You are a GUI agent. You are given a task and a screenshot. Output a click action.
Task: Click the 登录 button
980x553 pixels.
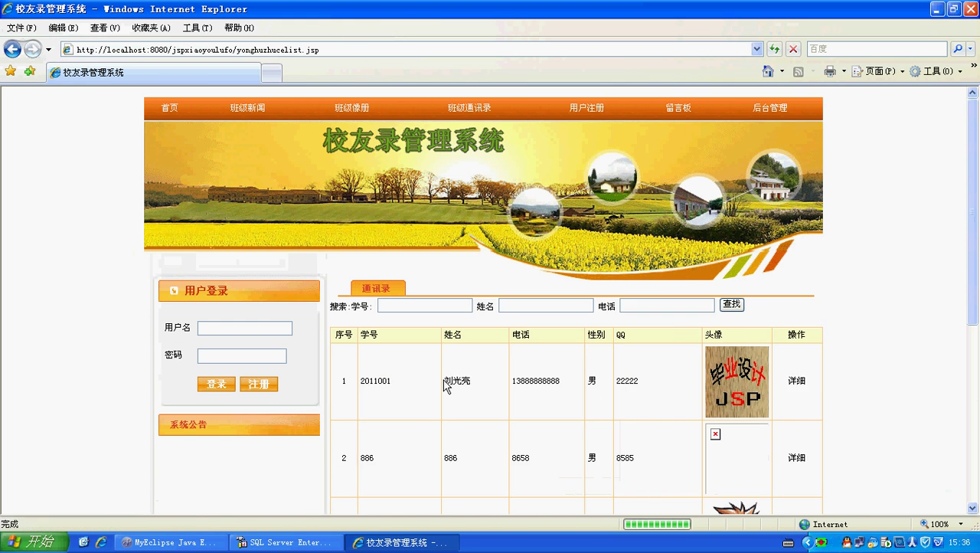click(216, 384)
